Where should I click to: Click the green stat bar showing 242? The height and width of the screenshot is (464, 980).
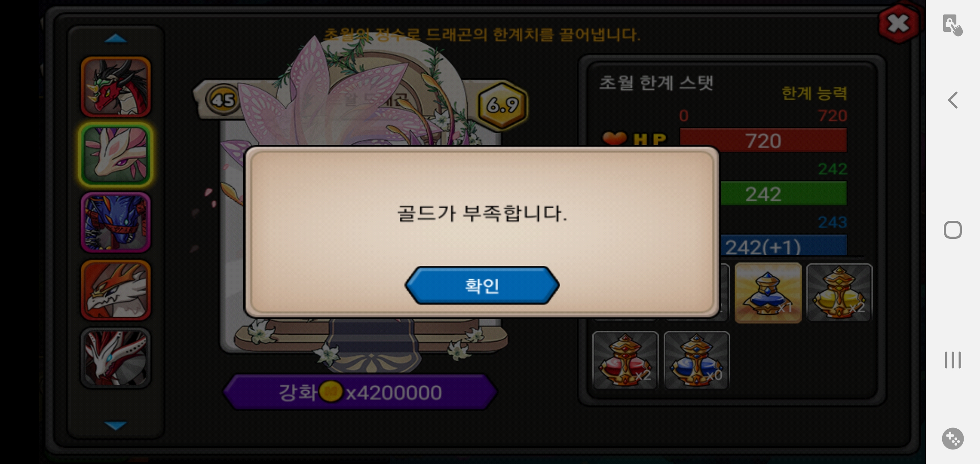[783, 194]
